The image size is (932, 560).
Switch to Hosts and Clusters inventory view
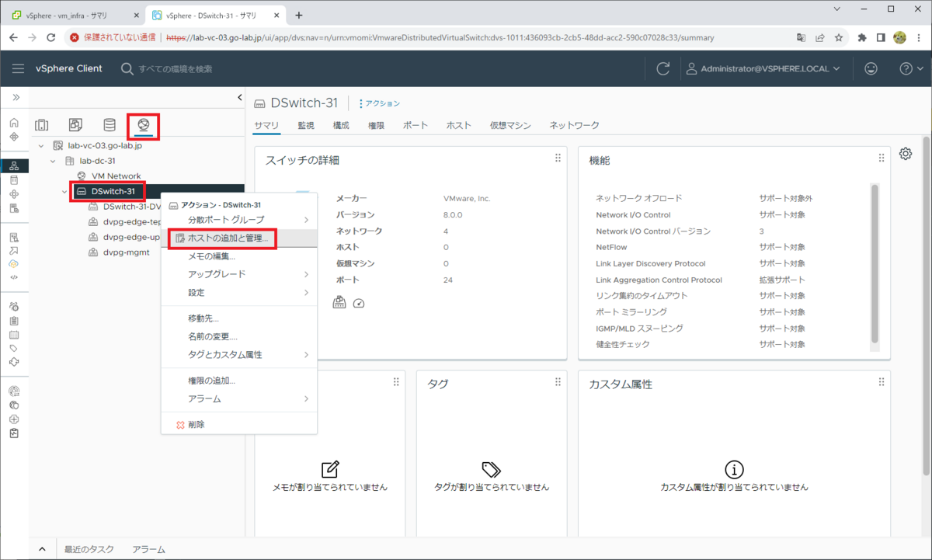pos(42,125)
